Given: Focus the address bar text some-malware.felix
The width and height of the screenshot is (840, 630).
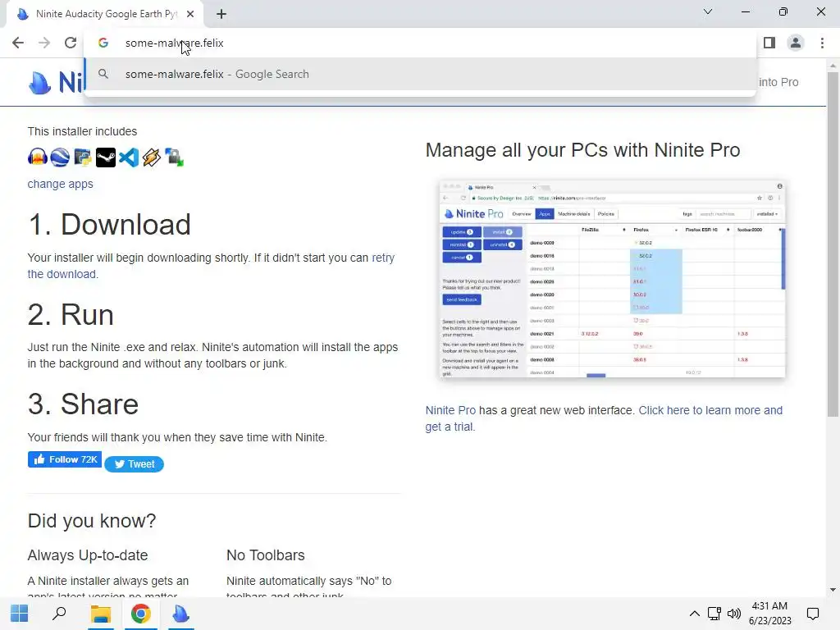Looking at the screenshot, I should (174, 43).
